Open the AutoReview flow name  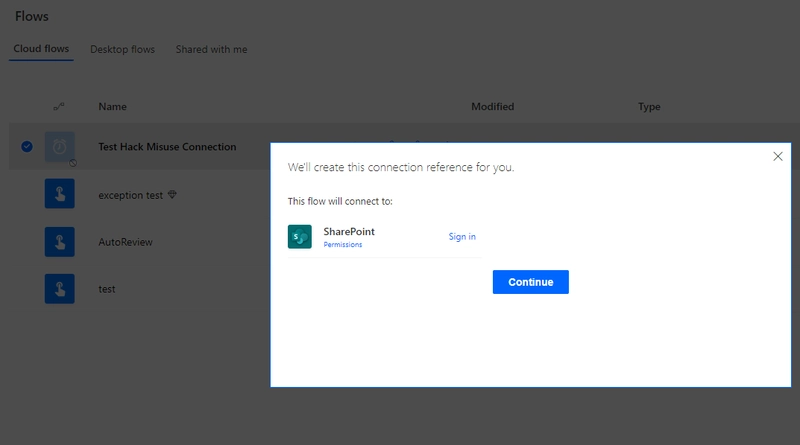click(x=123, y=242)
